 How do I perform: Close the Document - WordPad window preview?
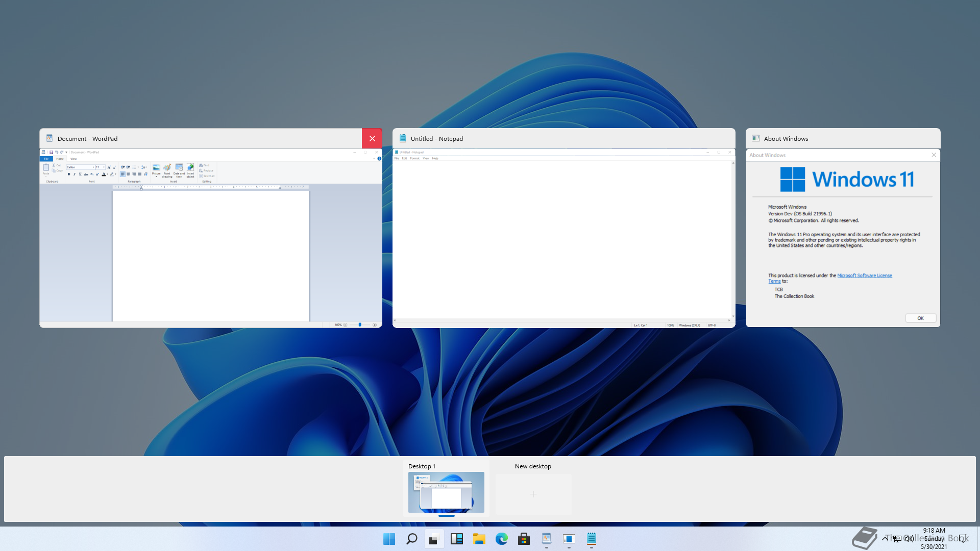point(372,138)
